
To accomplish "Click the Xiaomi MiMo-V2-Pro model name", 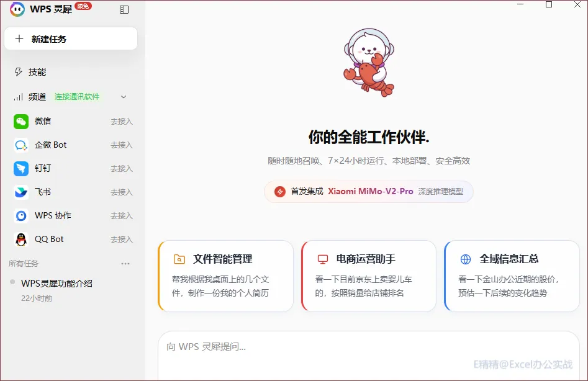I will click(371, 192).
